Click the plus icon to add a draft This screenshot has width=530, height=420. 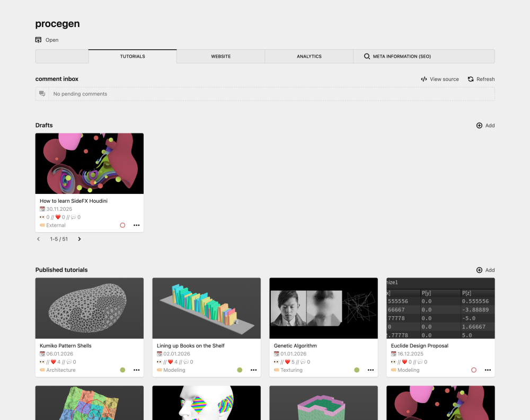tap(479, 126)
